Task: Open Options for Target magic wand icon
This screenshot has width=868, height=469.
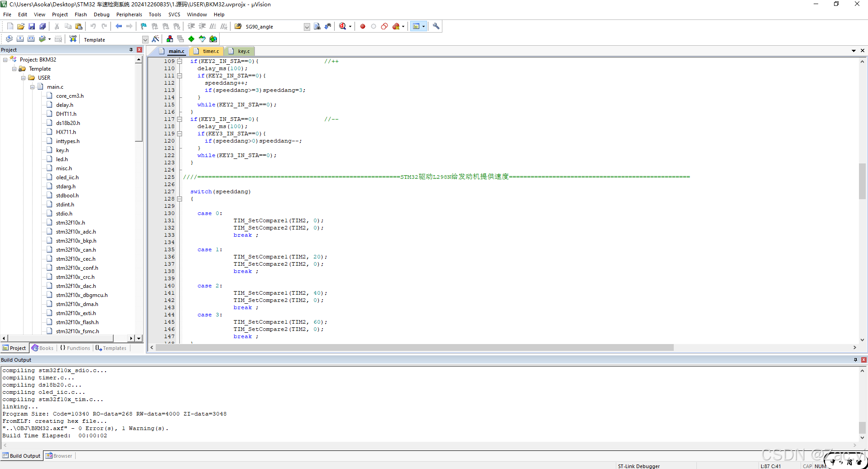Action: (x=155, y=39)
